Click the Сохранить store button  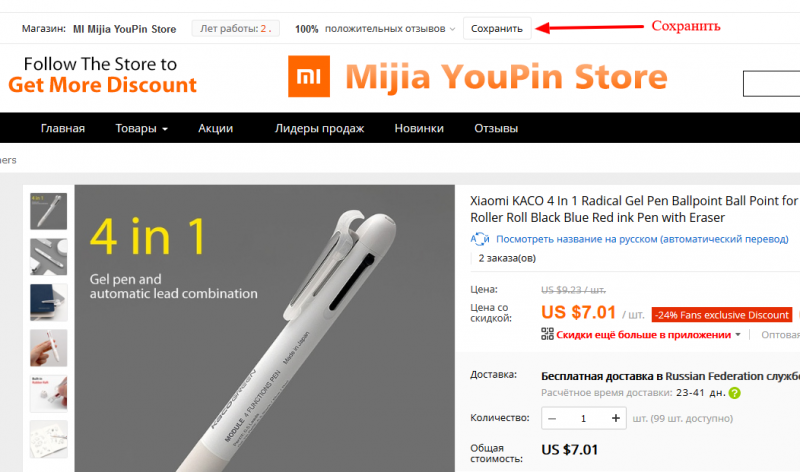(x=497, y=29)
